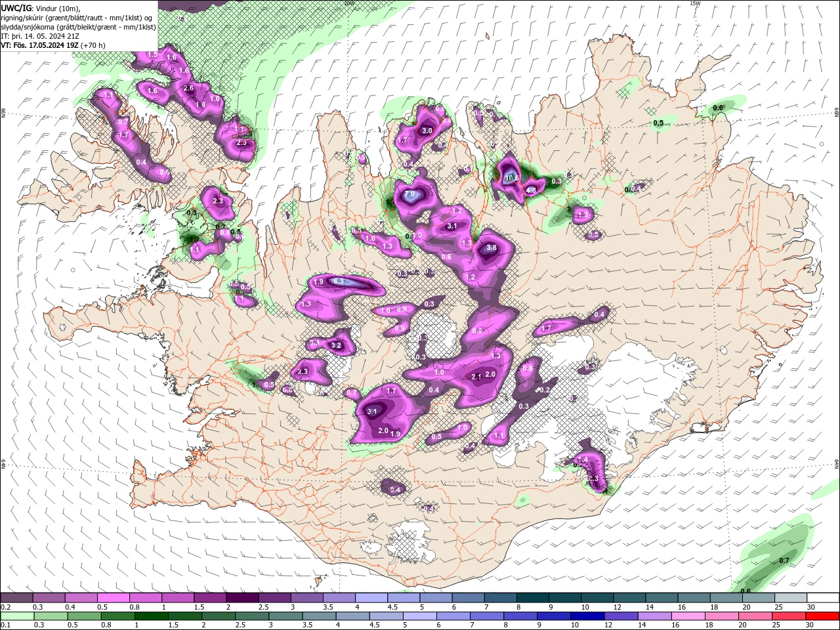Image resolution: width=840 pixels, height=630 pixels.
Task: Select the light pink swatch between 16 and 18
Action: [689, 616]
